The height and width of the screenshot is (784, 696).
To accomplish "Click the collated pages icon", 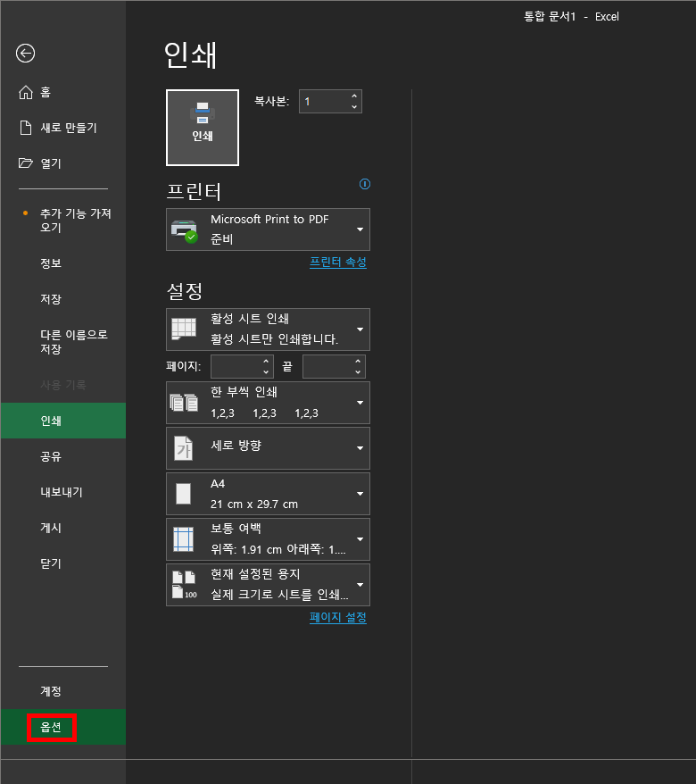I will point(184,403).
